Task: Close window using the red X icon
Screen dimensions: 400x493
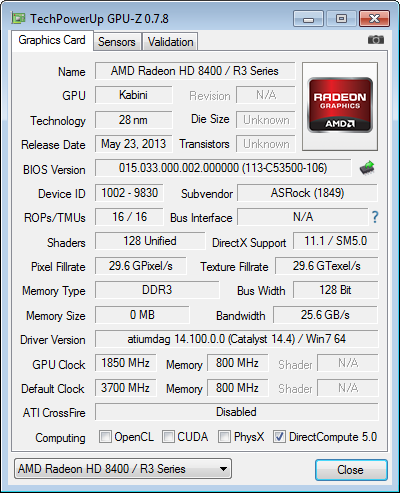Action: [374, 19]
